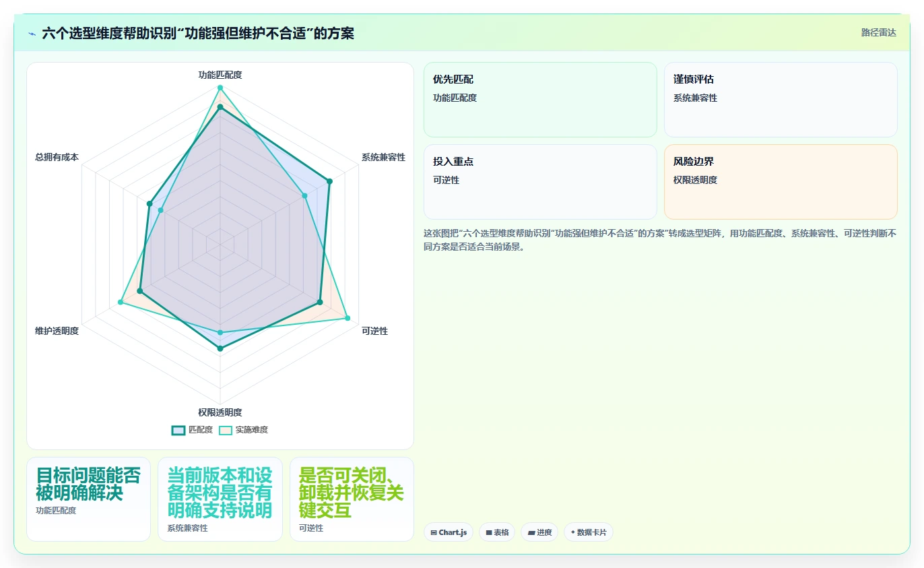
Task: Click the 匹配度 point on 权限透明度 axis
Action: (x=220, y=348)
